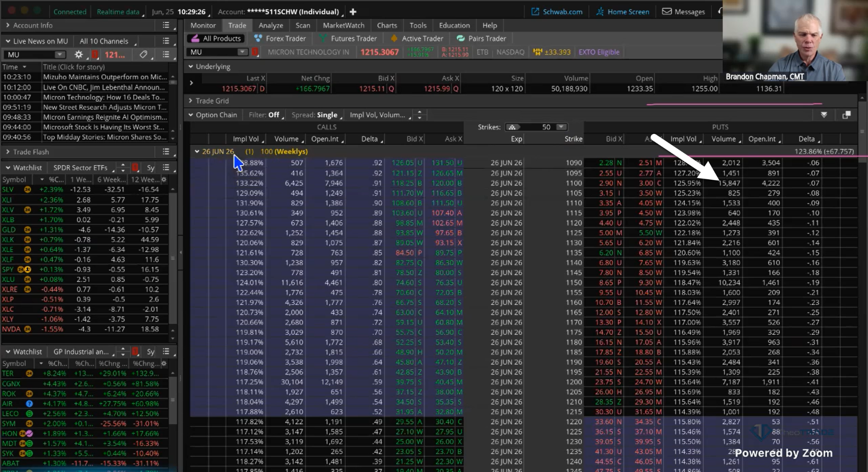Click the detach-window icon on the Option Chain bar
The height and width of the screenshot is (472, 868).
846,115
